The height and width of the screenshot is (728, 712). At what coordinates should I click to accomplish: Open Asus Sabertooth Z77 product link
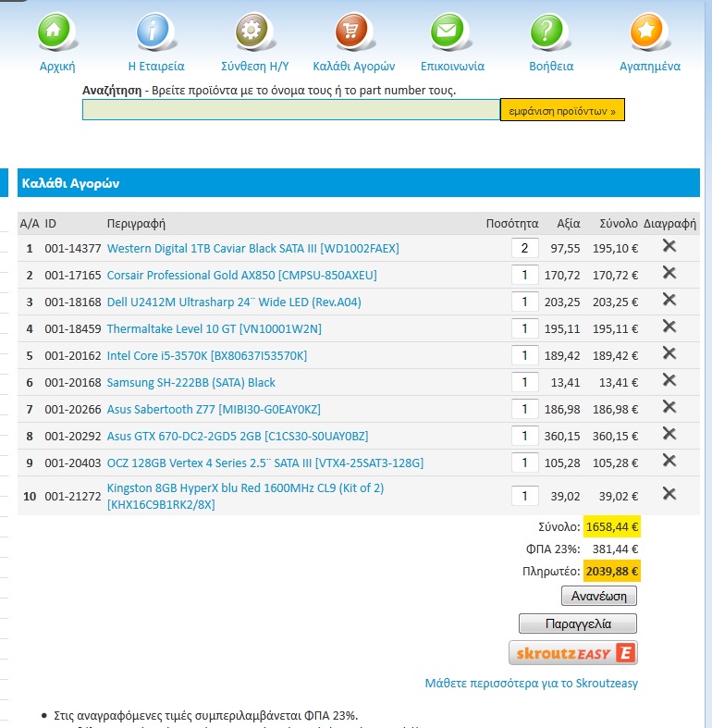[x=214, y=410]
